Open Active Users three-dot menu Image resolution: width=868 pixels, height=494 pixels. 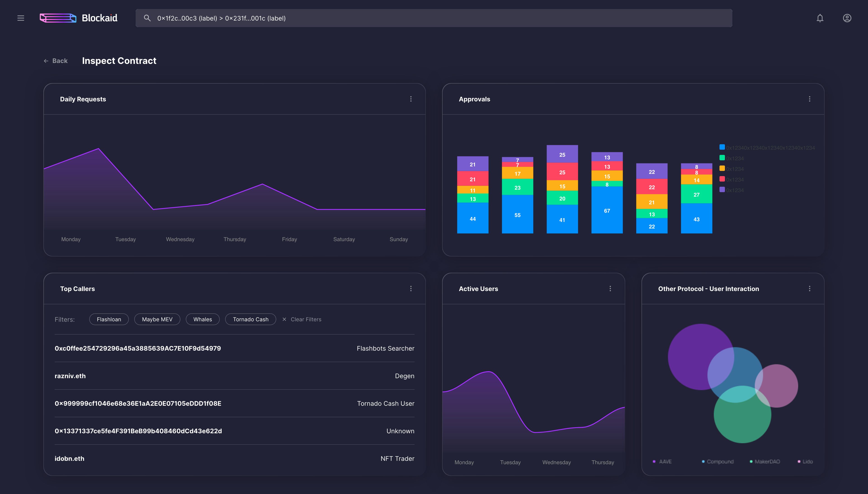(610, 289)
